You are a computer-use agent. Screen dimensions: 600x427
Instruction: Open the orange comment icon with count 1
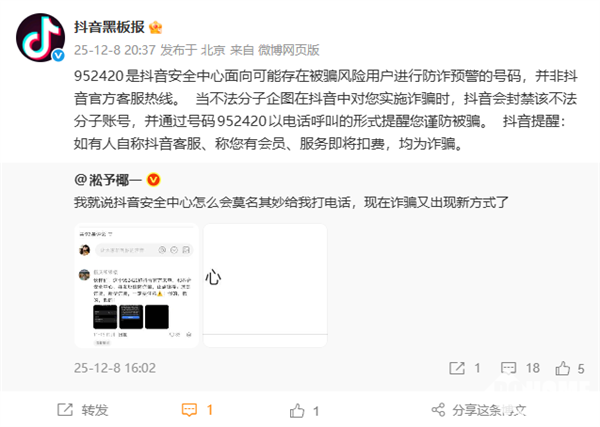point(189,410)
